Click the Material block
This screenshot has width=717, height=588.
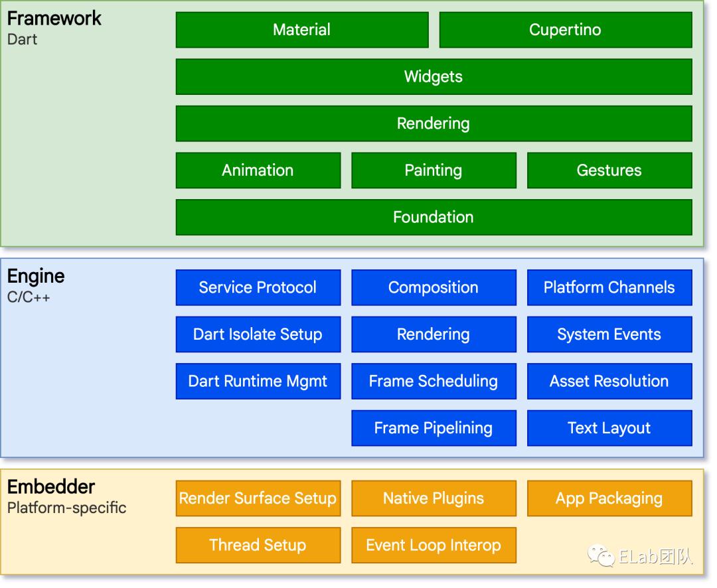click(x=301, y=30)
